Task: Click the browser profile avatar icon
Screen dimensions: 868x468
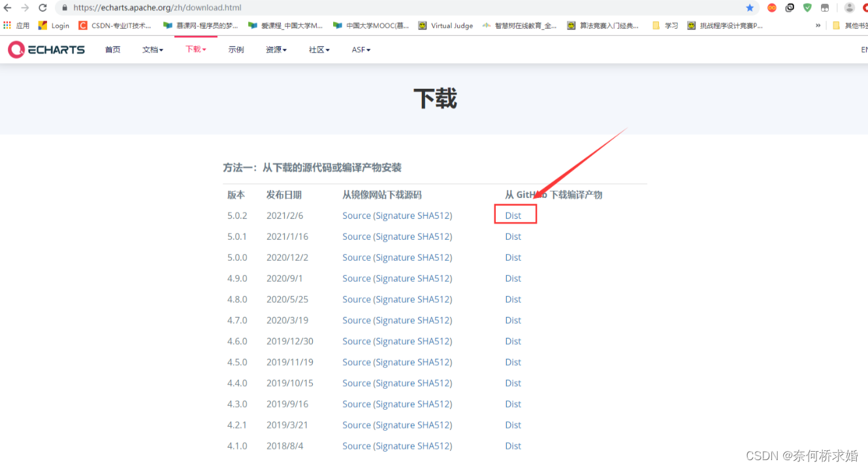Action: pyautogui.click(x=849, y=8)
